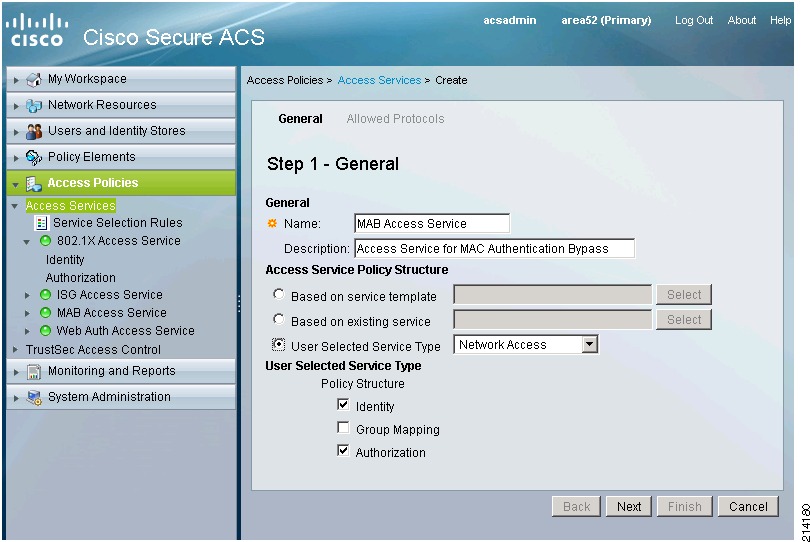Click the Network Resources icon
The height and width of the screenshot is (542, 810).
[34, 105]
